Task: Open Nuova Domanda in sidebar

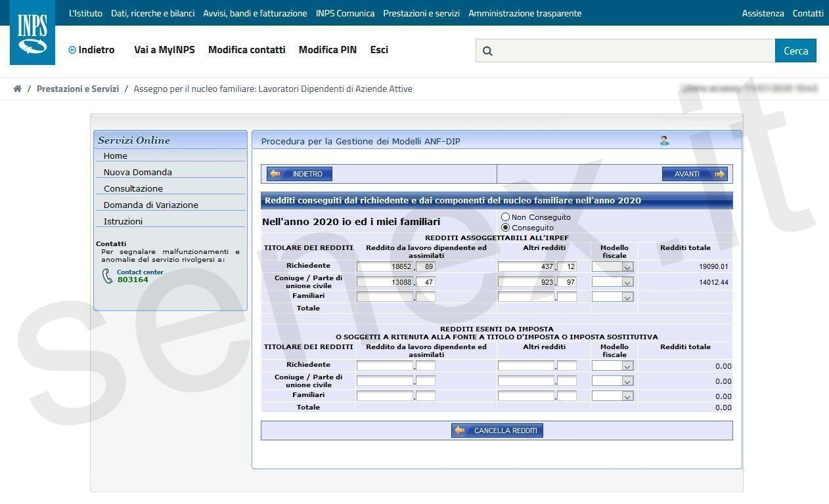Action: [138, 173]
